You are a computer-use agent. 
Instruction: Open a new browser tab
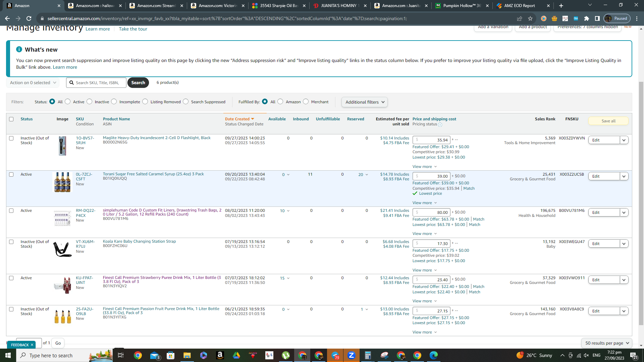pos(561,6)
